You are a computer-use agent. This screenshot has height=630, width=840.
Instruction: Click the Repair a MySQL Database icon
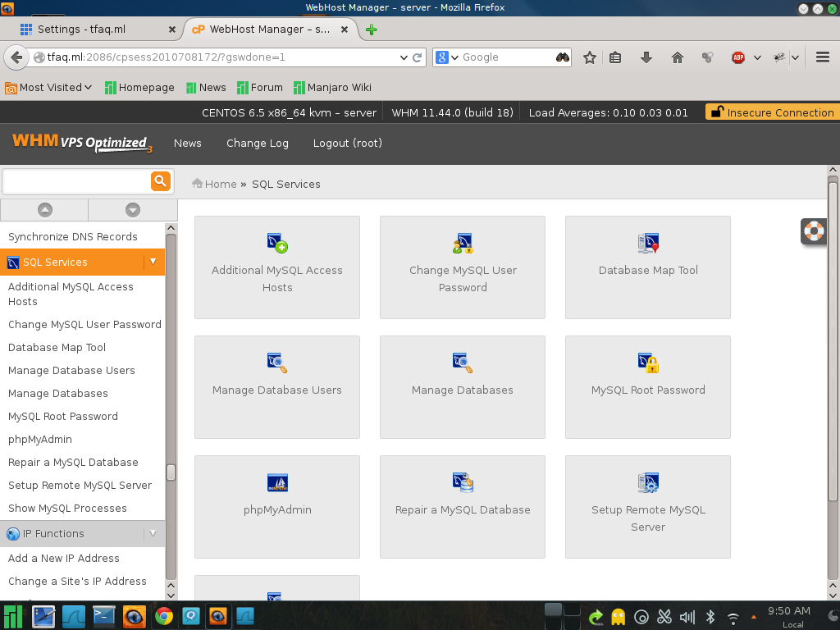tap(463, 482)
